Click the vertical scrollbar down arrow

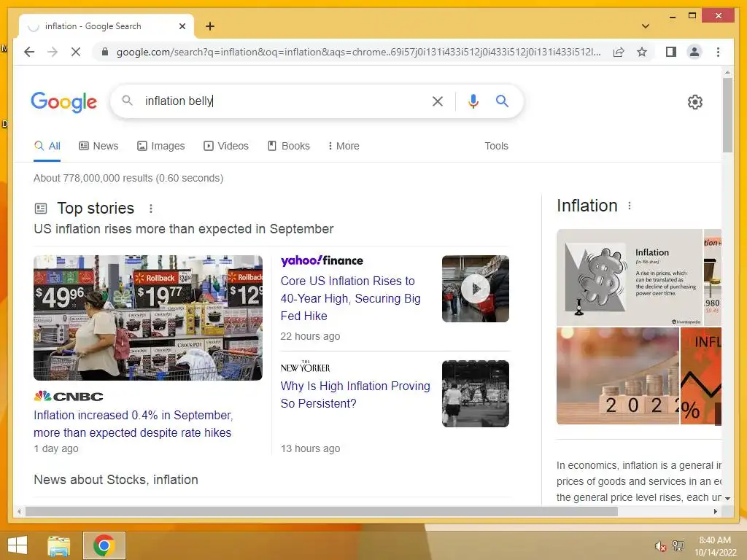click(727, 499)
